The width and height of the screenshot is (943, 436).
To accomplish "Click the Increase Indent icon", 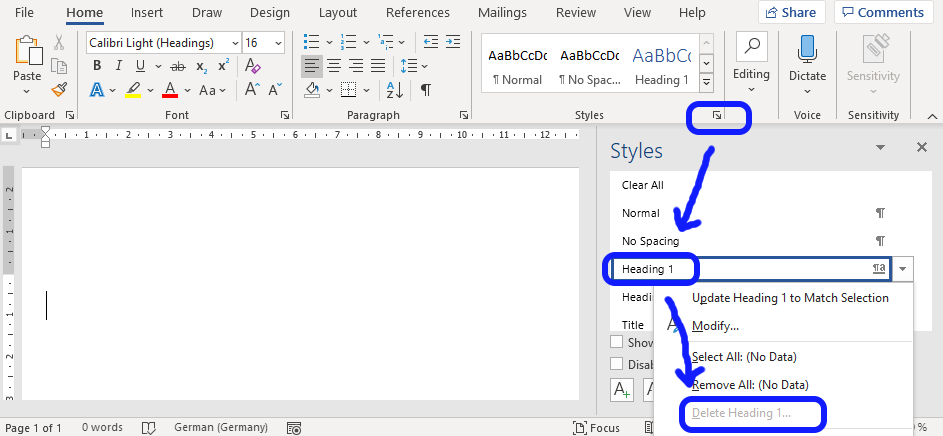I will 453,42.
